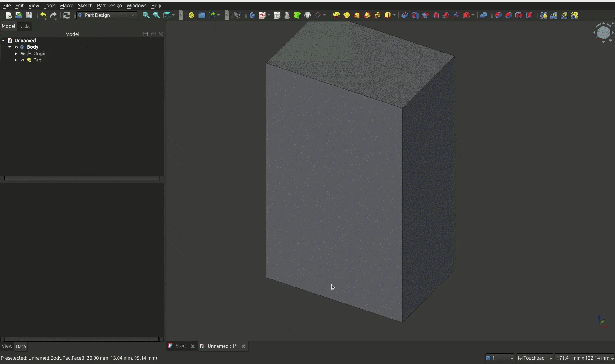
Task: Apply the Boolean operation tool
Action: 484,15
